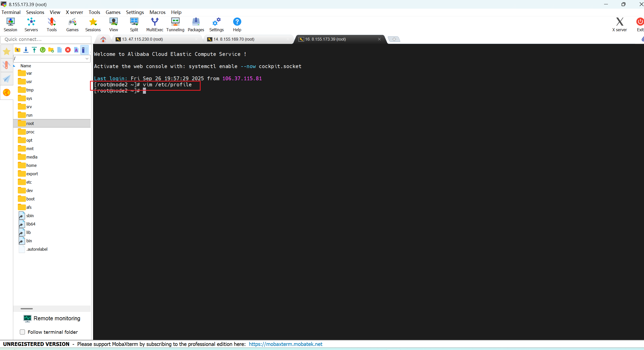Open Remote monitoring

tap(52, 318)
